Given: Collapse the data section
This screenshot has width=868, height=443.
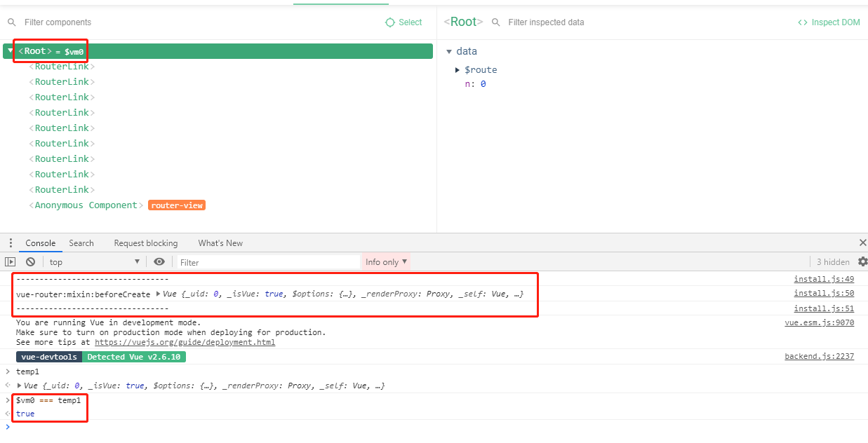Looking at the screenshot, I should [x=449, y=51].
